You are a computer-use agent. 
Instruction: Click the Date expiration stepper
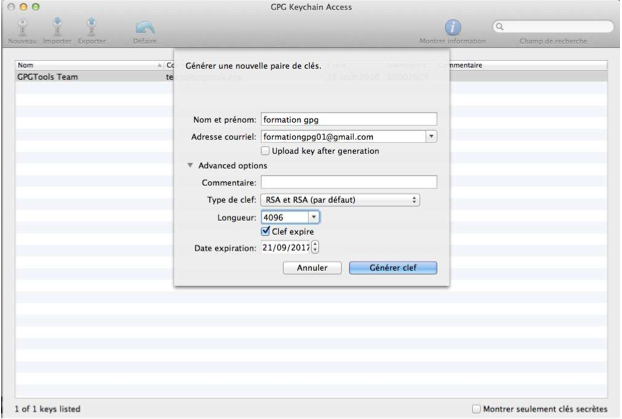coord(315,247)
